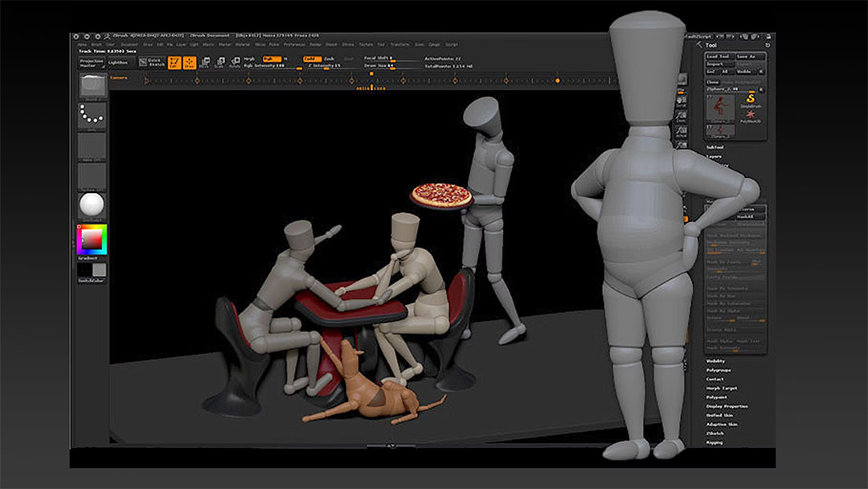Click the first keyframe on the timeline
The height and width of the screenshot is (489, 868).
pos(146,81)
